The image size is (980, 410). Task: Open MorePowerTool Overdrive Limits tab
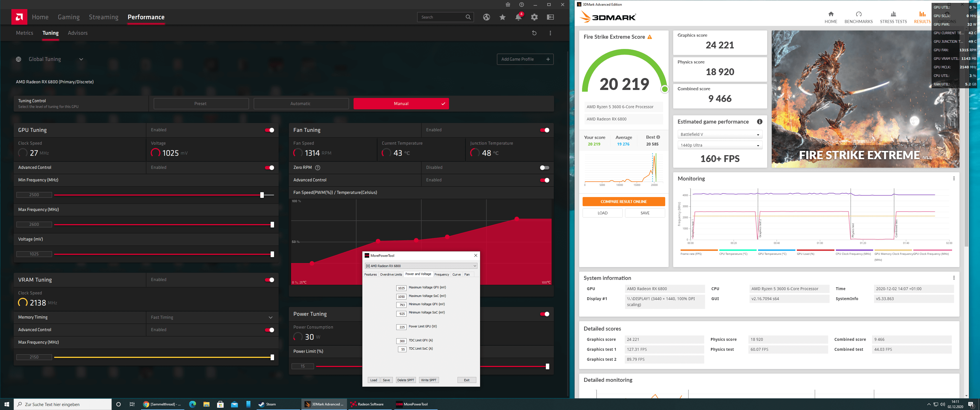pyautogui.click(x=391, y=274)
